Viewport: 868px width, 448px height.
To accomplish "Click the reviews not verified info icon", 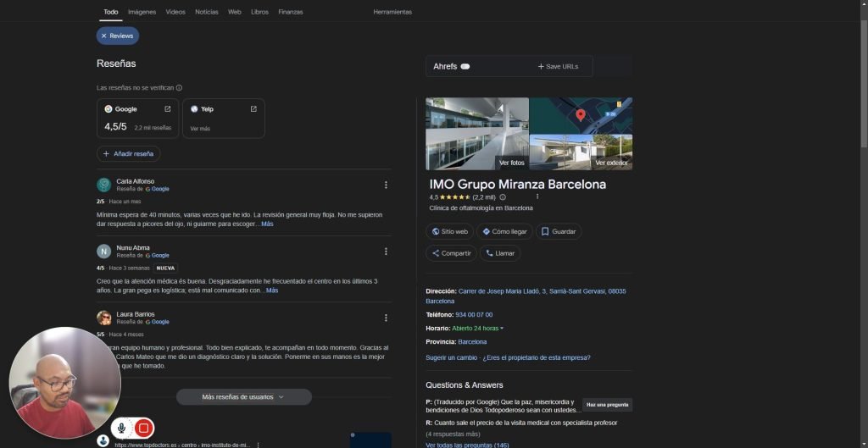I will click(x=179, y=88).
